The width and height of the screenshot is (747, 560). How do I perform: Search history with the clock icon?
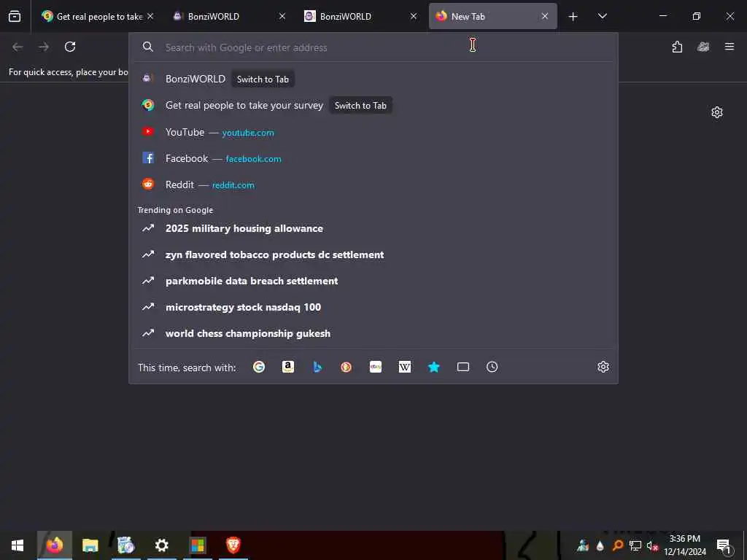[x=492, y=367]
